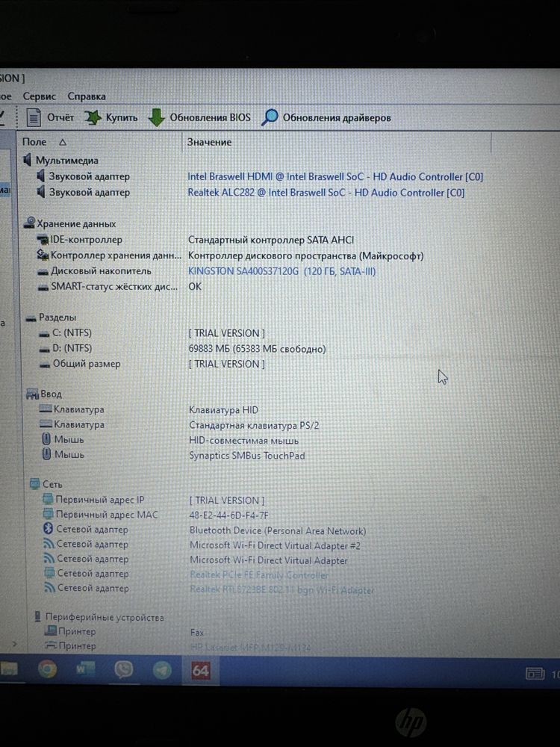Open Realtek PCIe FE Family Controller link
Viewport: 560px width, 747px height.
260,575
